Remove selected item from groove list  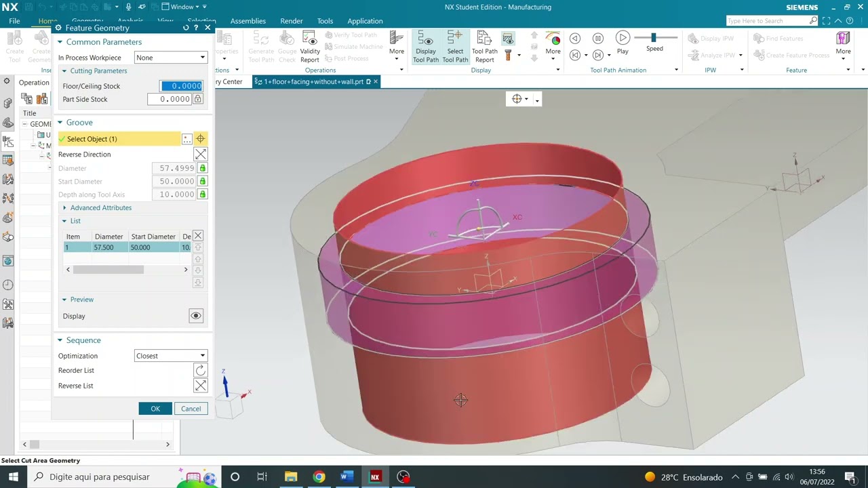point(198,236)
